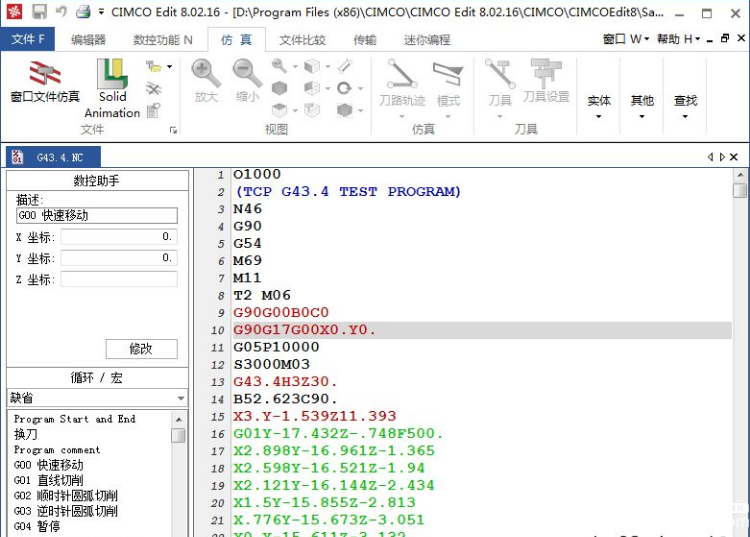Select 换刀 in macro list
Screen dimensions: 750x537
pos(25,434)
